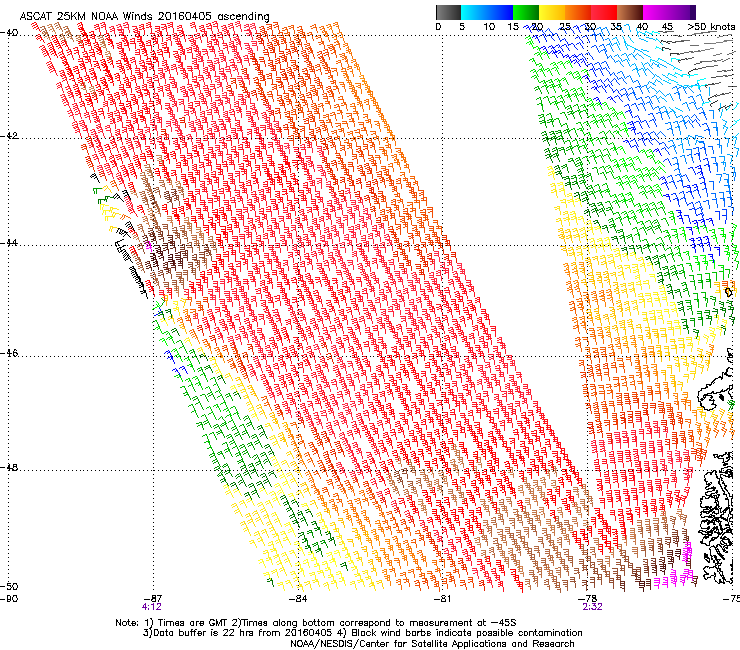Click the black contaminated wind barbs near -44
Viewport: 740px width, 650px height.
coord(132,262)
